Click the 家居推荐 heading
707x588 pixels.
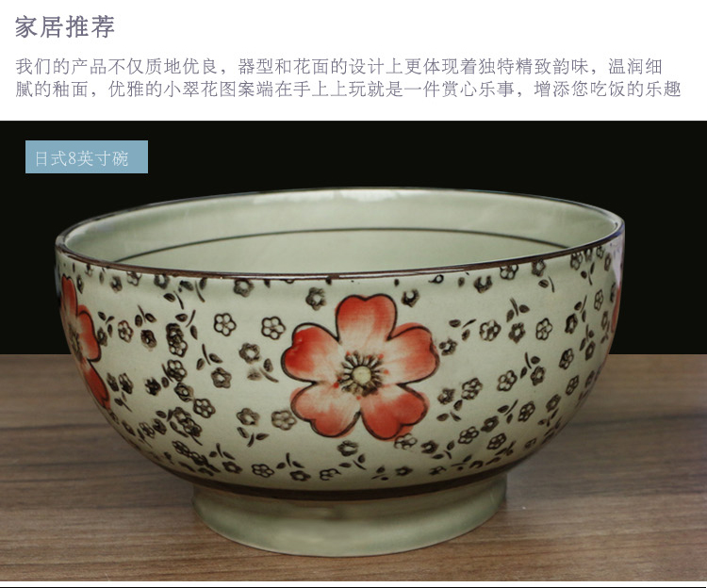pos(65,26)
